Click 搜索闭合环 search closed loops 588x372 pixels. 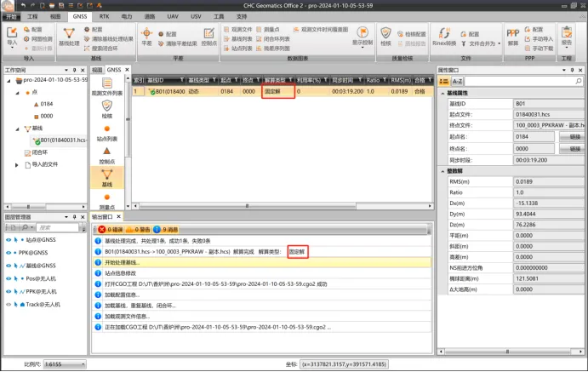pyautogui.click(x=101, y=49)
